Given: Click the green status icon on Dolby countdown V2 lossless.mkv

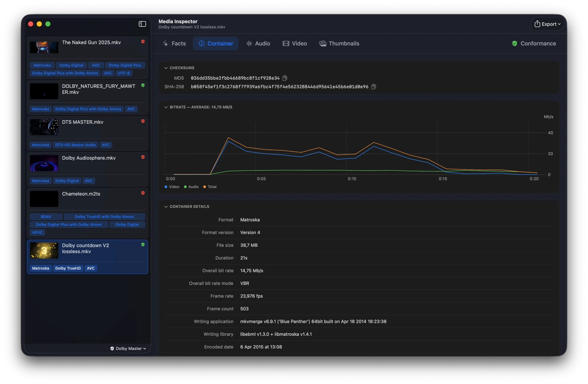Looking at the screenshot, I should point(143,245).
